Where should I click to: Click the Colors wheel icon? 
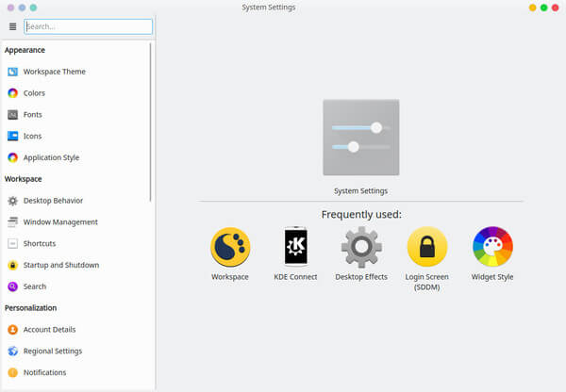pos(12,93)
